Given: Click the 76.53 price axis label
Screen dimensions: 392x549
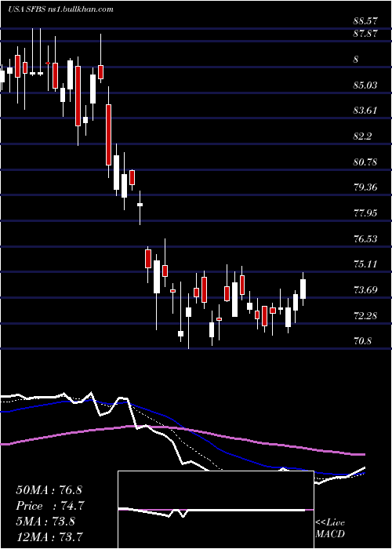Looking at the screenshot, I should click(x=365, y=239).
